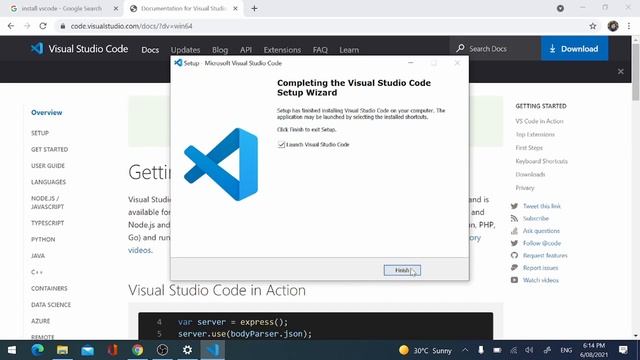Open USER GUIDE section in sidebar

[x=48, y=166]
